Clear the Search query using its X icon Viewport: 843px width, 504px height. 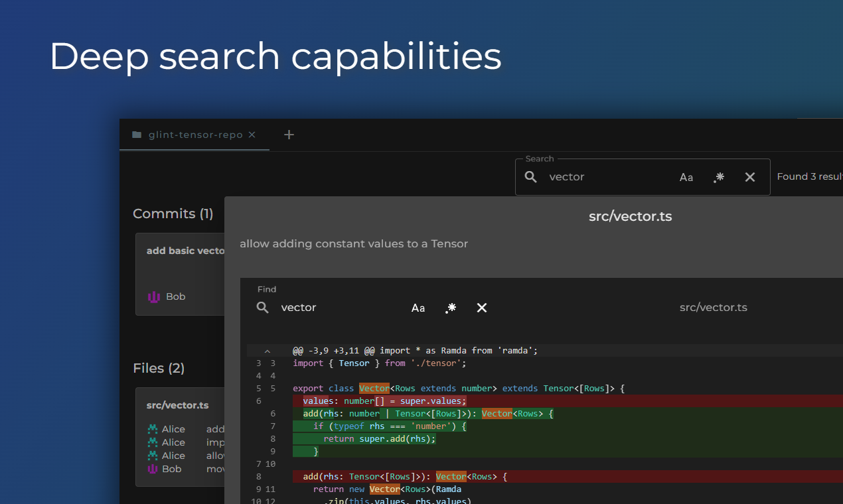click(x=750, y=177)
